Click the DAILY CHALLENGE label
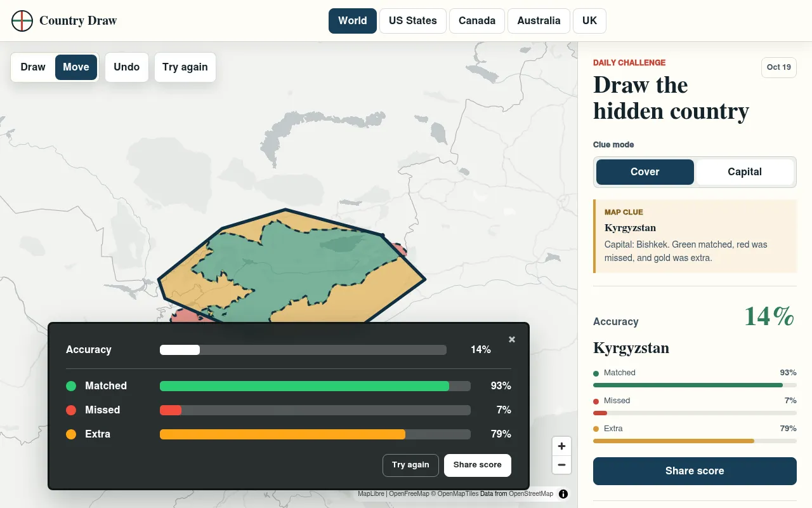Screen dimensions: 812x508 coord(629,63)
